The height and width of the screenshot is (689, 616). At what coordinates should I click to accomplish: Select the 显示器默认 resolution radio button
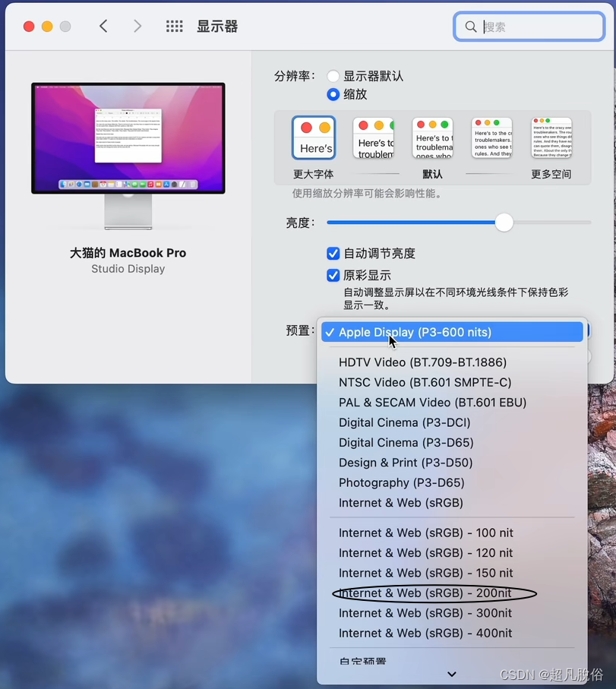click(333, 76)
